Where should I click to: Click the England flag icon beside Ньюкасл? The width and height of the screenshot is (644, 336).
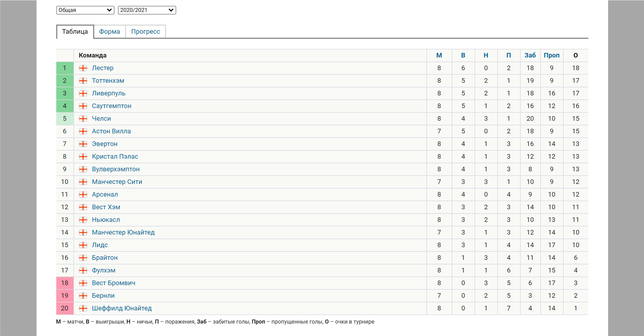coord(83,220)
